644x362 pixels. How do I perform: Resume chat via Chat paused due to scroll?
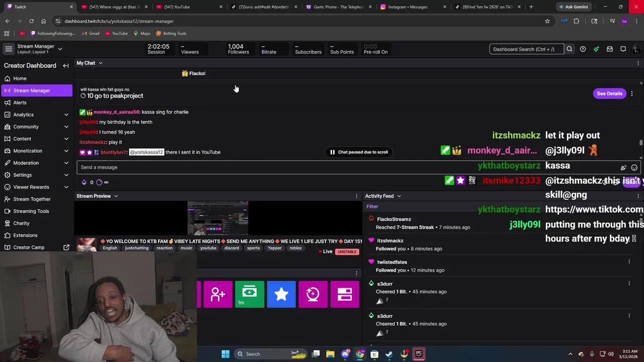click(x=359, y=152)
